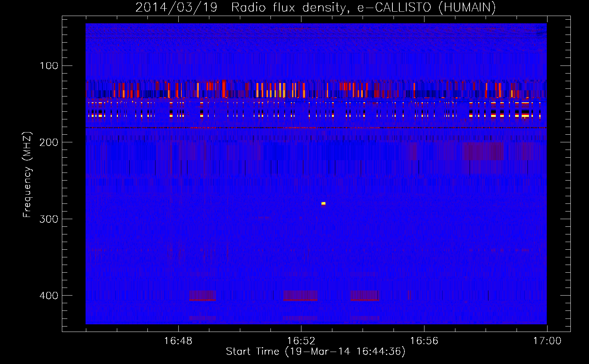Click the thin red horizontal line near 180 MHz

point(316,128)
